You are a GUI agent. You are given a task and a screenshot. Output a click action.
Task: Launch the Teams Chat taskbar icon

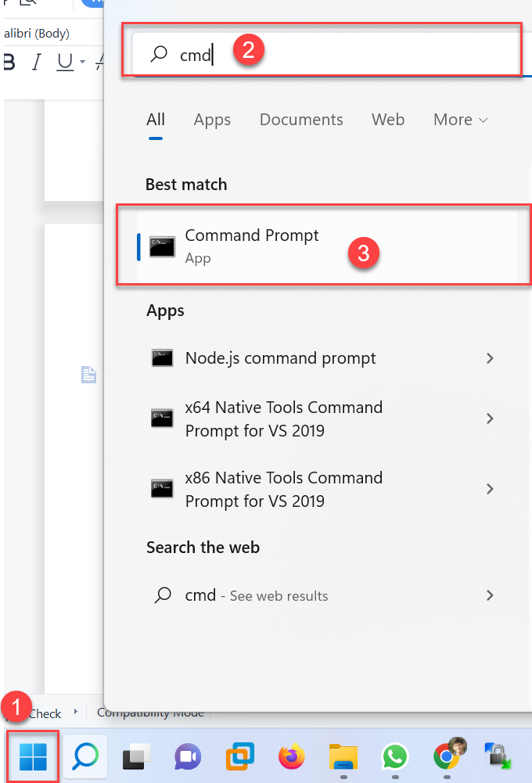pyautogui.click(x=188, y=756)
